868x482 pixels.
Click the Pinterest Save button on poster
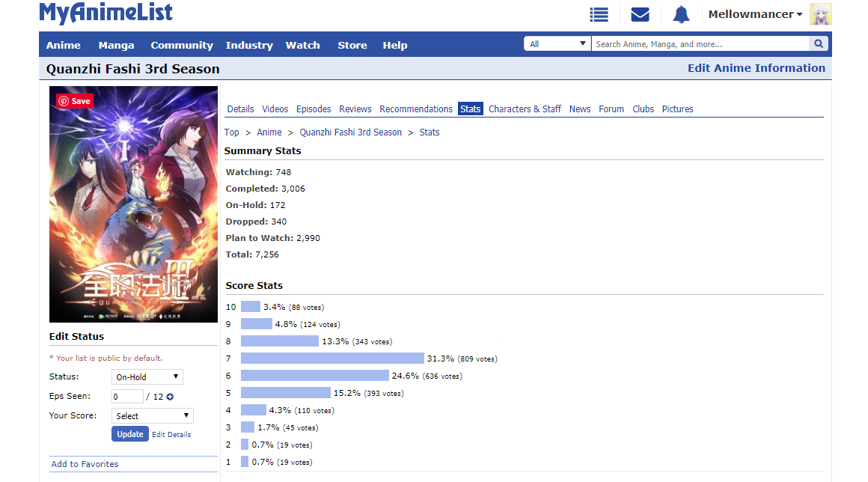point(75,101)
